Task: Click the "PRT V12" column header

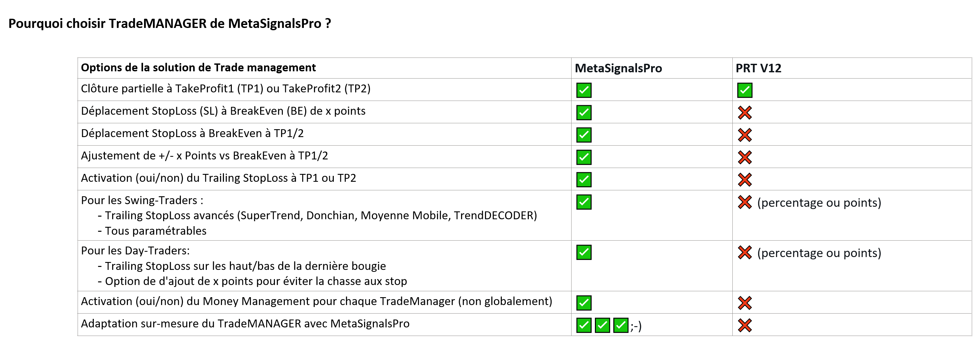Action: [x=758, y=68]
